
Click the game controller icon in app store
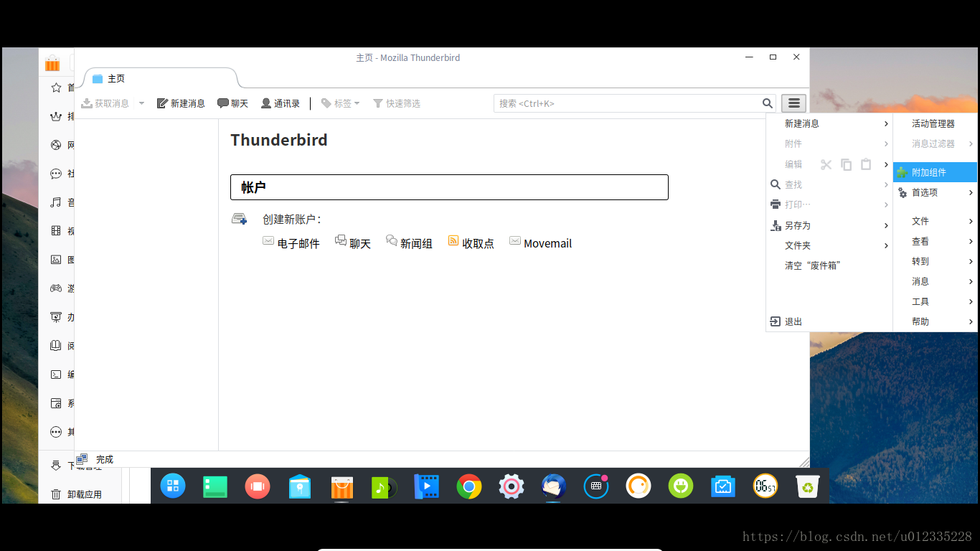56,288
